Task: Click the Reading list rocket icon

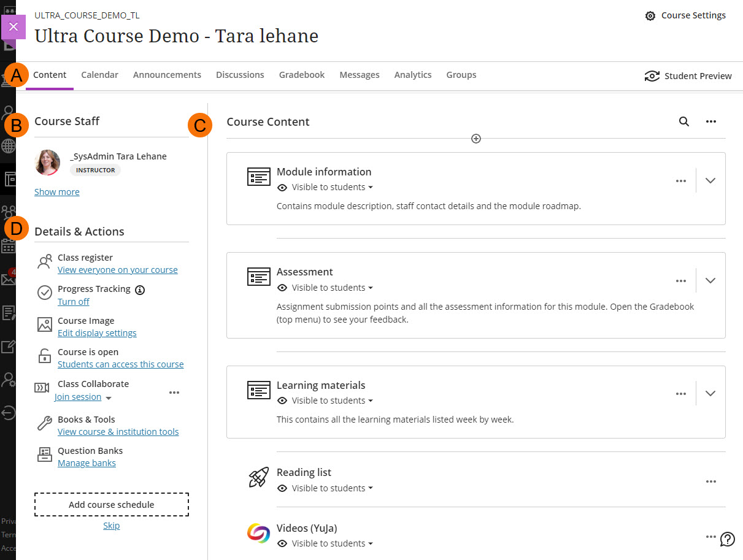Action: 258,477
